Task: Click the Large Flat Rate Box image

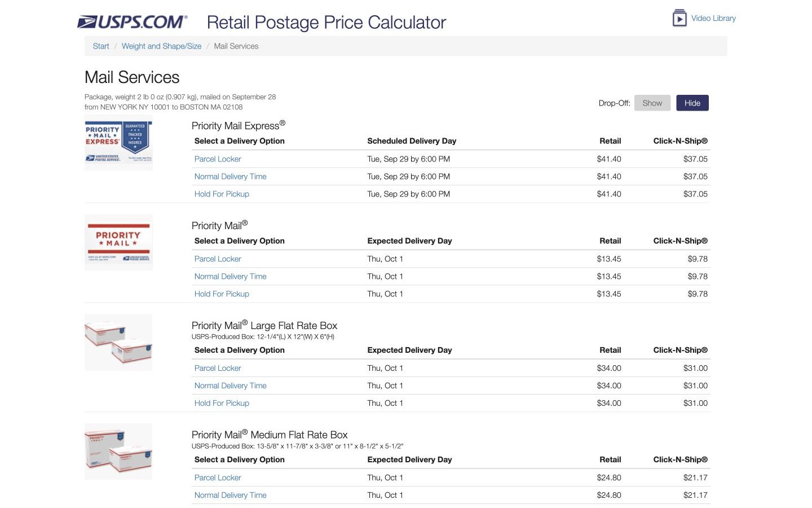Action: [118, 343]
